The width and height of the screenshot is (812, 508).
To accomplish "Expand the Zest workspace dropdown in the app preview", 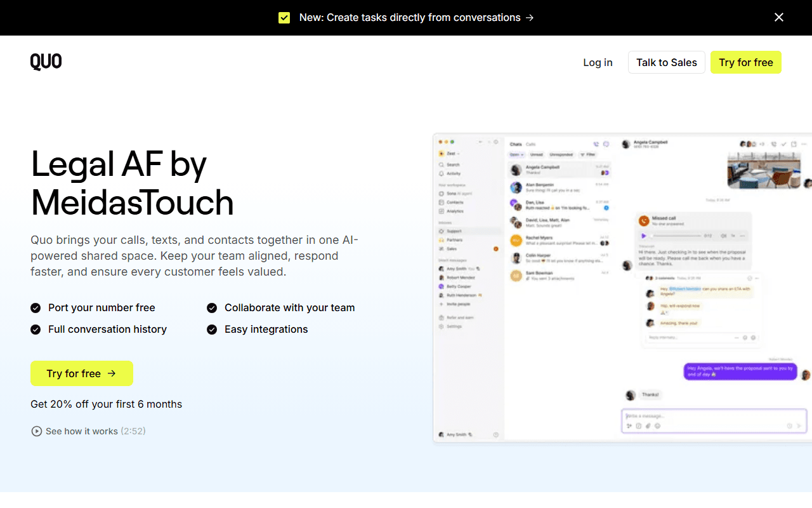I will pyautogui.click(x=449, y=154).
